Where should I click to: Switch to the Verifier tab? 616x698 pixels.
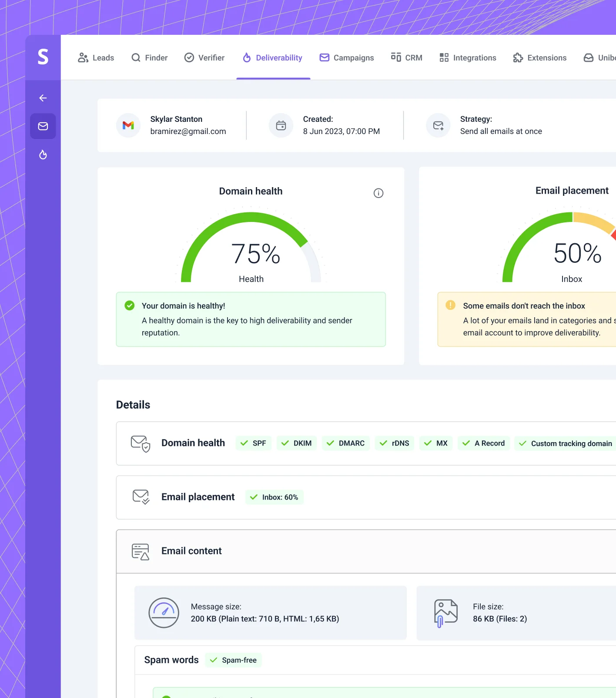204,58
